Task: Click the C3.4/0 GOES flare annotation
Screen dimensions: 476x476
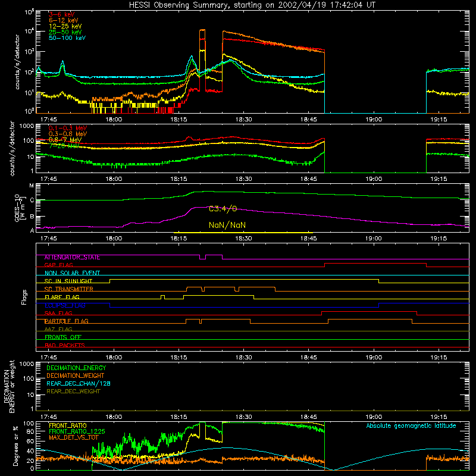Action: 223,209
